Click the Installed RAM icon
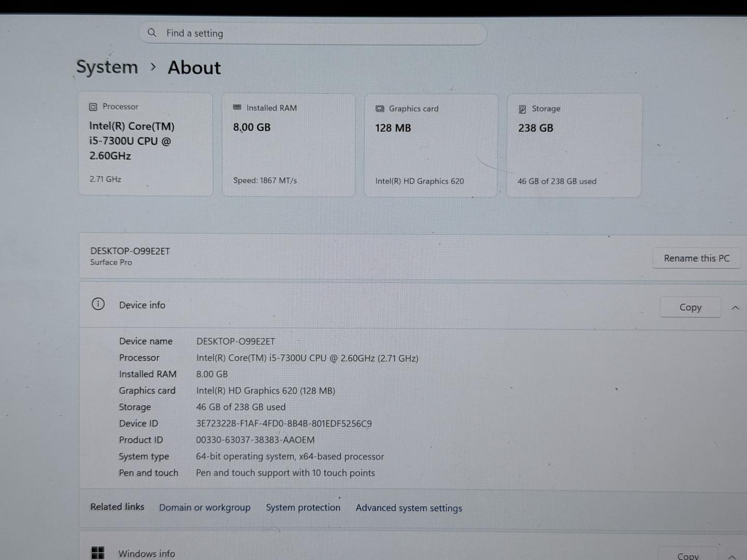 pyautogui.click(x=237, y=107)
